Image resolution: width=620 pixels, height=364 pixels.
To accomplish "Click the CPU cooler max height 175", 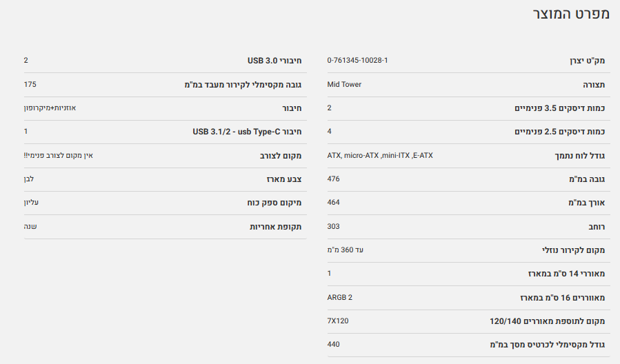I will (x=30, y=85).
